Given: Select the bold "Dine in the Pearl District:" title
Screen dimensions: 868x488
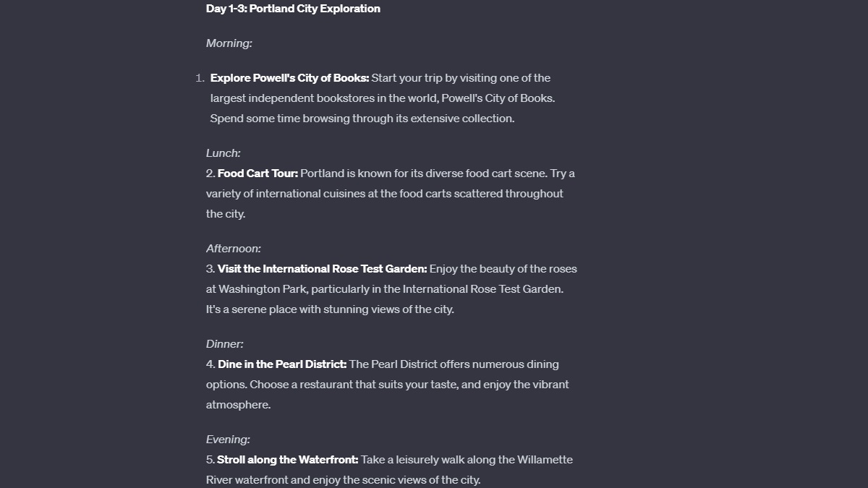Looking at the screenshot, I should click(282, 364).
